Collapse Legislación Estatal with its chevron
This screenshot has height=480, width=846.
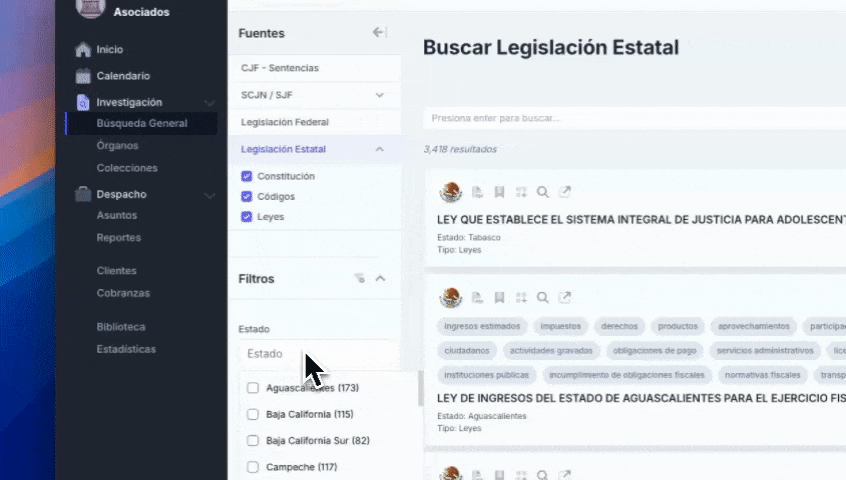[x=379, y=149]
